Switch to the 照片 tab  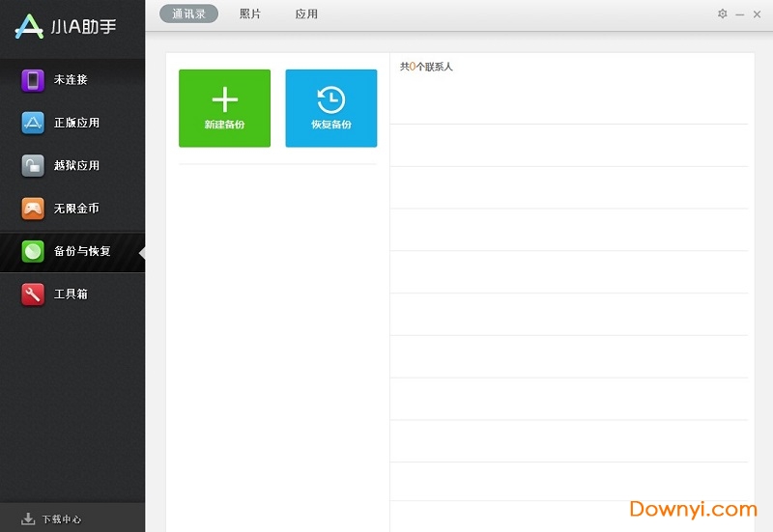coord(250,14)
